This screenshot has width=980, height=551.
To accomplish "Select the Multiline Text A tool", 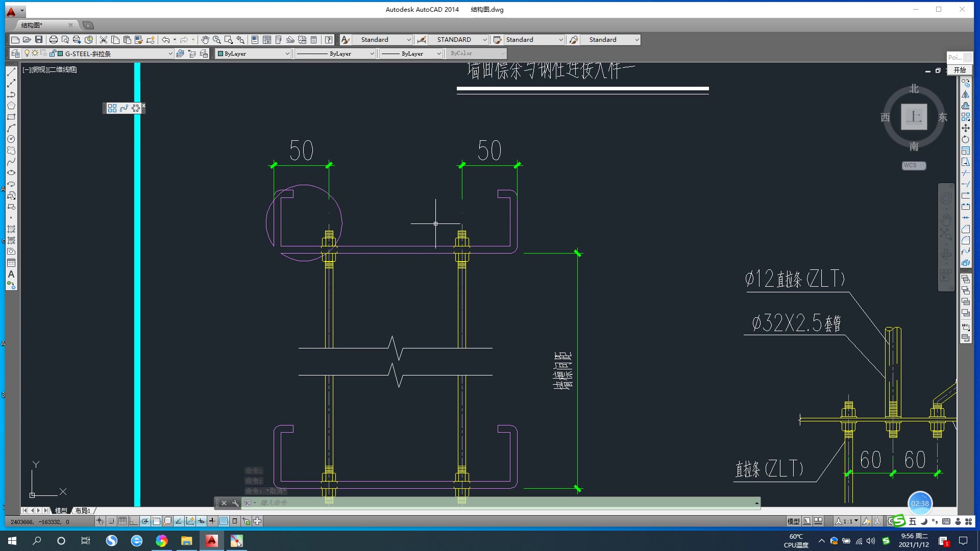I will [11, 274].
